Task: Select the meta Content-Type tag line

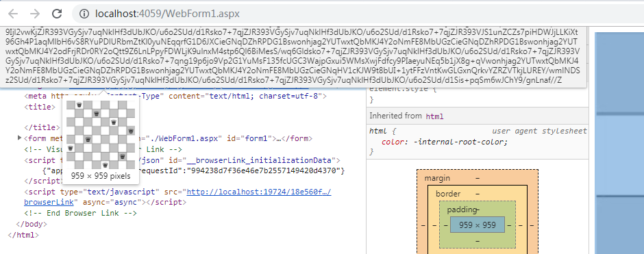Action: (x=175, y=97)
